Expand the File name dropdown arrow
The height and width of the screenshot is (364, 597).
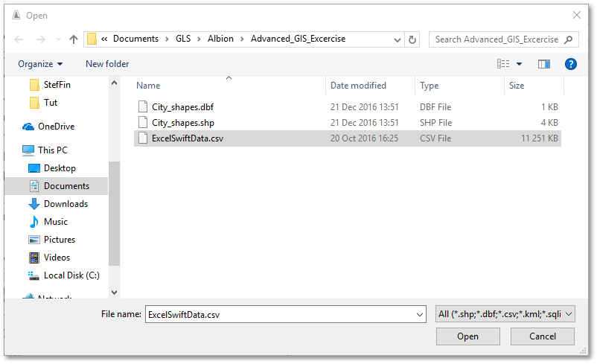(420, 315)
